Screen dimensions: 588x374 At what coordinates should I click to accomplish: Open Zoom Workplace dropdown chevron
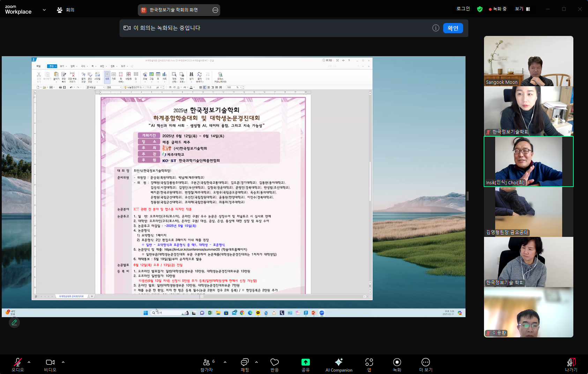point(44,10)
